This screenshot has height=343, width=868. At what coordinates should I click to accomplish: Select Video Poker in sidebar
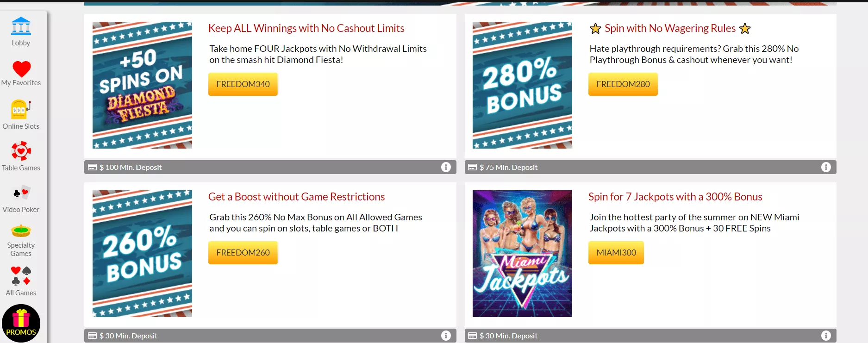(x=21, y=199)
